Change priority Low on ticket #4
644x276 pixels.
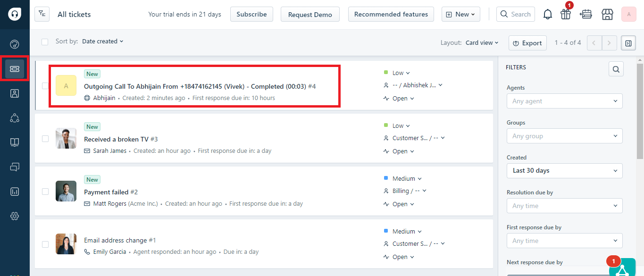click(397, 73)
